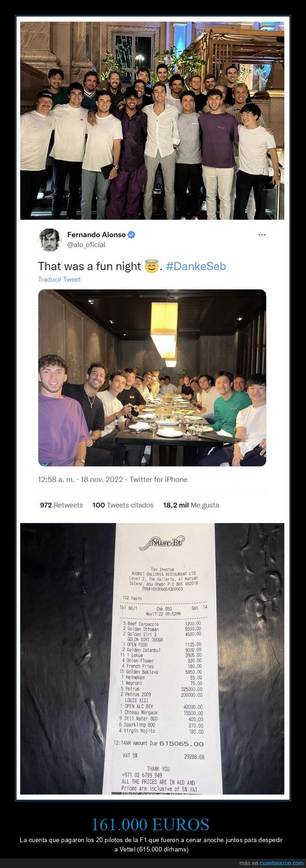Click Traducir Tweet link

pos(59,279)
